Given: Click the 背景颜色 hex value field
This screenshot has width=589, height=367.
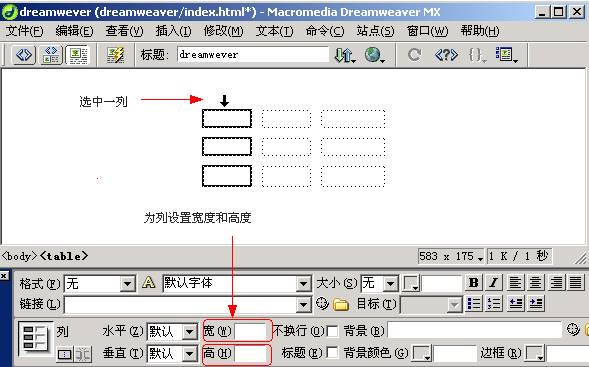Looking at the screenshot, I should point(454,353).
